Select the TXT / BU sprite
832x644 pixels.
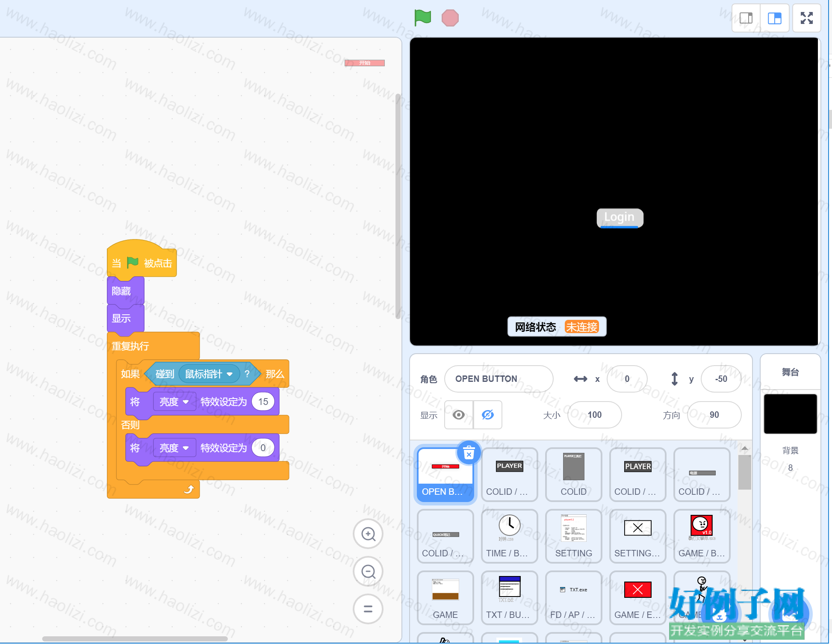509,598
